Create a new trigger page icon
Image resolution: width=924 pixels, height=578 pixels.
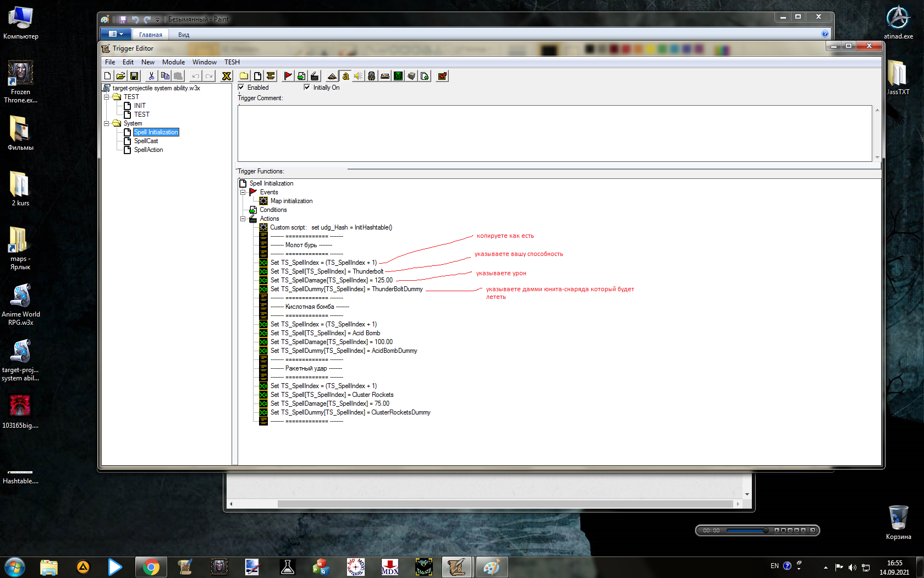pos(257,76)
